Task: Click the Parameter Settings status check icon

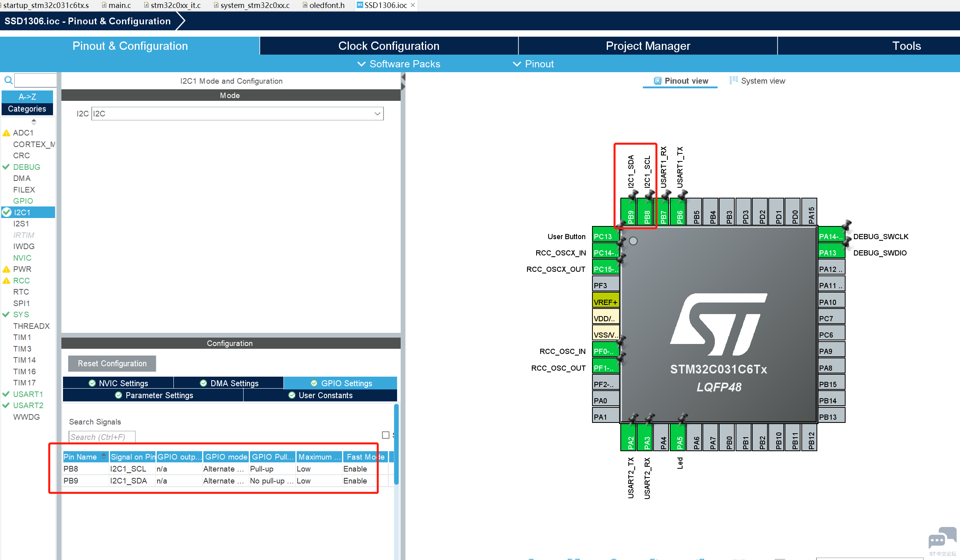Action: (x=118, y=395)
